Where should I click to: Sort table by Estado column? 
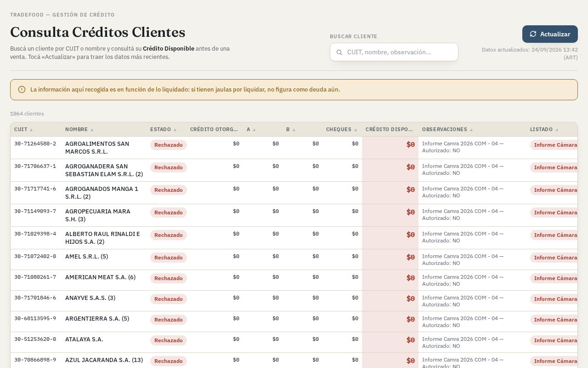164,129
